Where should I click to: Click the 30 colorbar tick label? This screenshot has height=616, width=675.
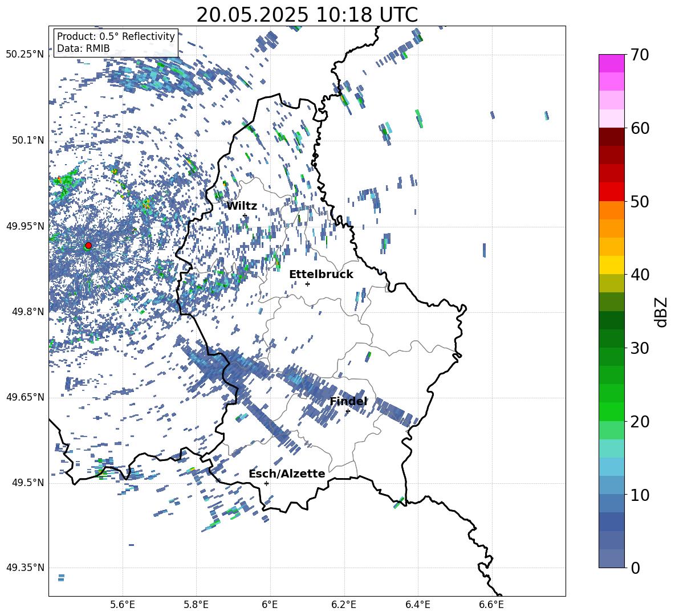640,348
